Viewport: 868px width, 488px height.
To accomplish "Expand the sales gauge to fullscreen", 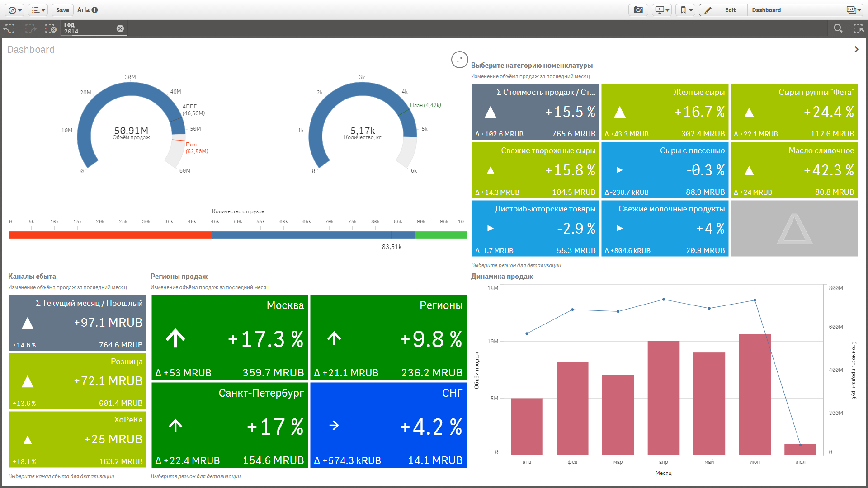I will [x=459, y=60].
